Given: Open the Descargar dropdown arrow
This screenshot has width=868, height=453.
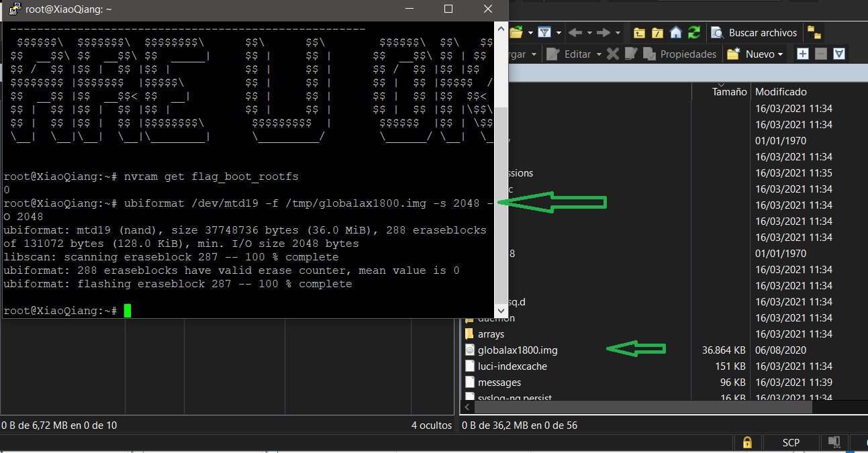Looking at the screenshot, I should (x=534, y=54).
